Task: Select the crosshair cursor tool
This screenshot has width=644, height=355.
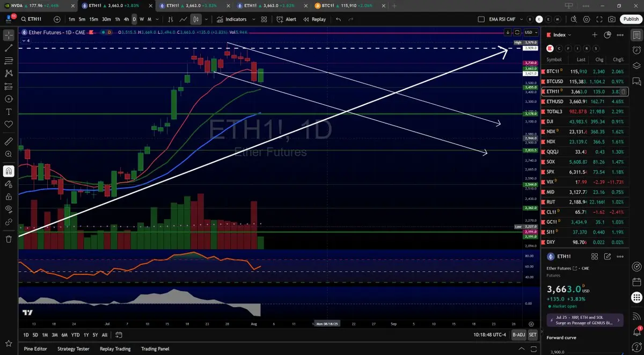Action: [9, 35]
